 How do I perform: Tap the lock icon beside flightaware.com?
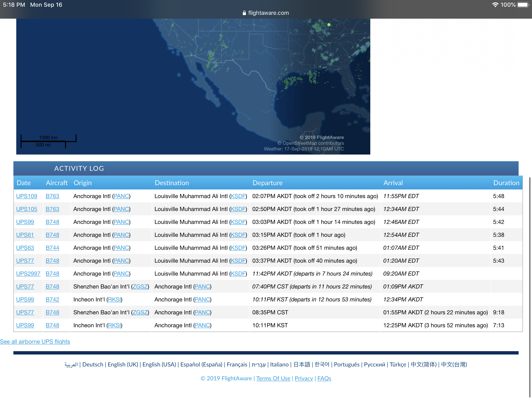244,13
